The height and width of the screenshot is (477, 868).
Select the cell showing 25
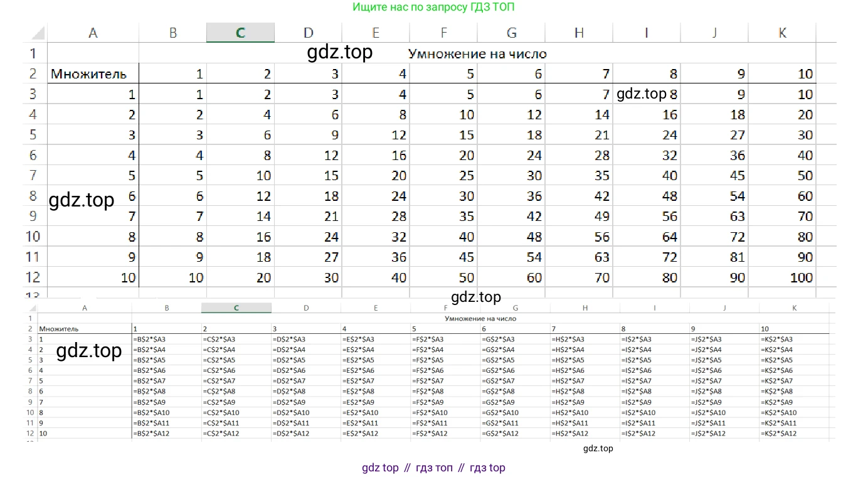tap(443, 175)
